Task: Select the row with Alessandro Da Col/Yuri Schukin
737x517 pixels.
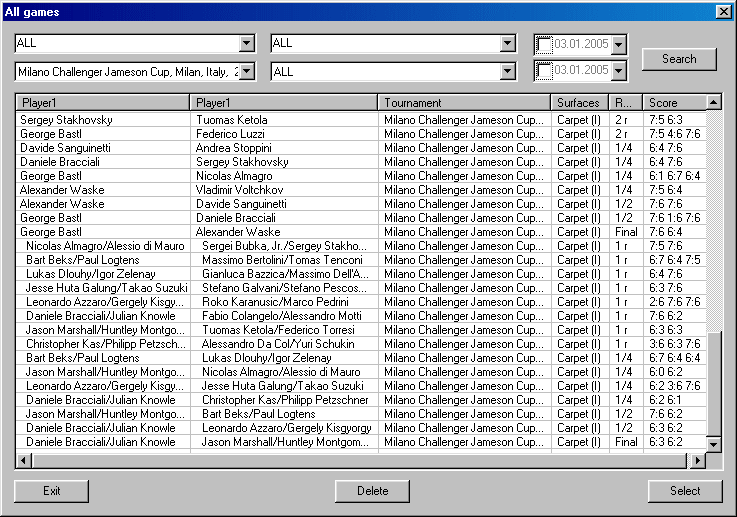Action: (361, 344)
